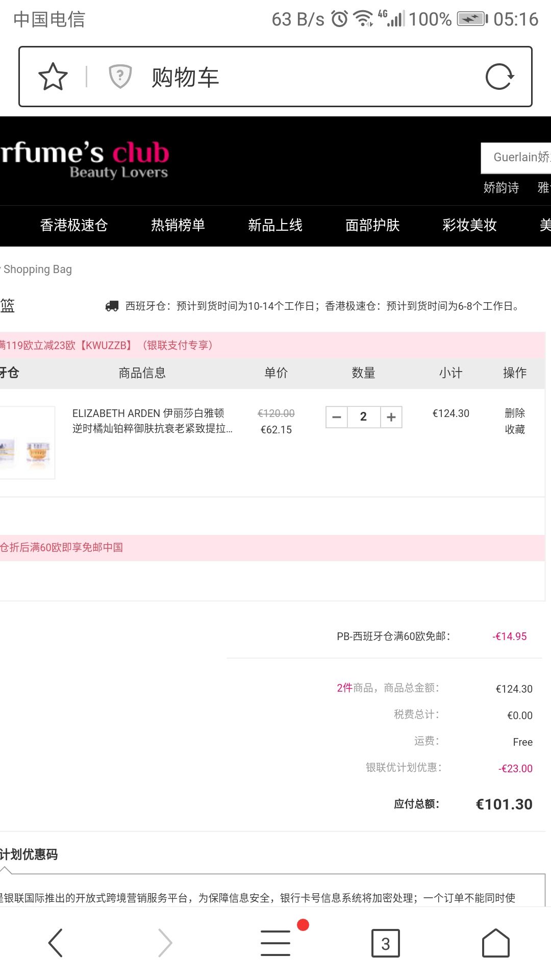Decrease quantity with the minus button
Screen dimensions: 551x980
[x=337, y=417]
